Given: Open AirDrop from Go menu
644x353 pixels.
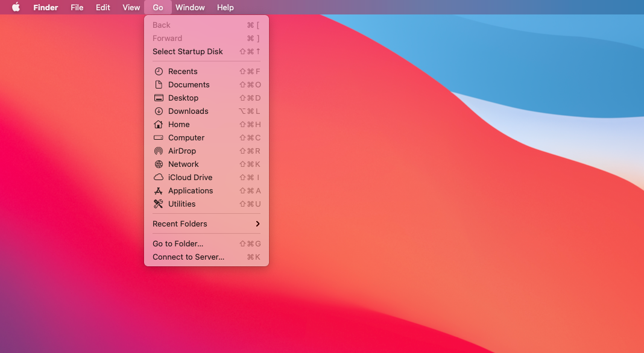Looking at the screenshot, I should click(207, 151).
